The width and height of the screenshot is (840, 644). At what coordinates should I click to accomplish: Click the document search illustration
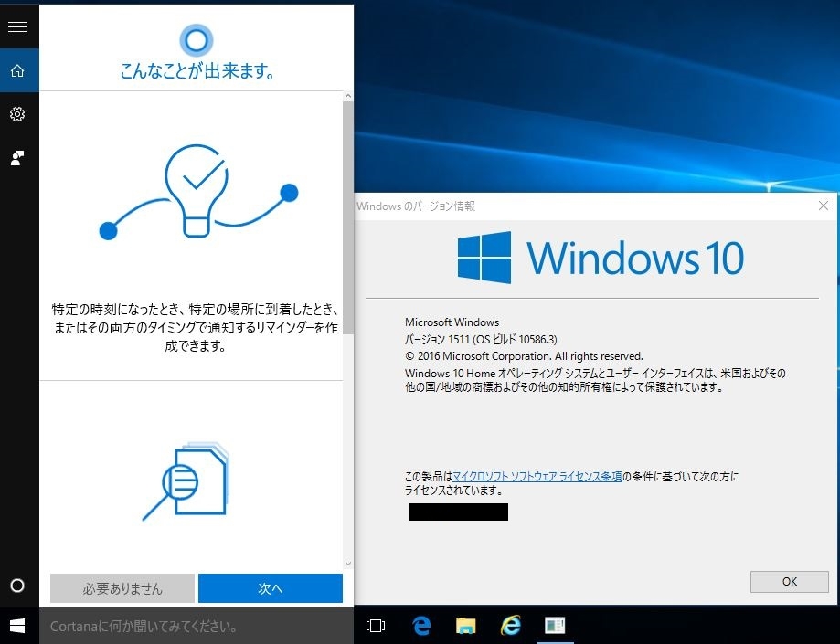(186, 480)
